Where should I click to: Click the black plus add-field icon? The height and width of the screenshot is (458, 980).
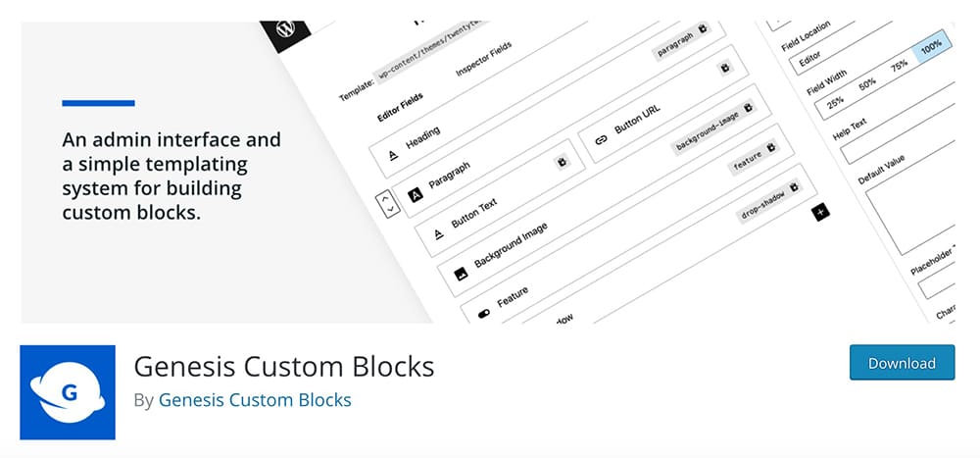click(820, 212)
